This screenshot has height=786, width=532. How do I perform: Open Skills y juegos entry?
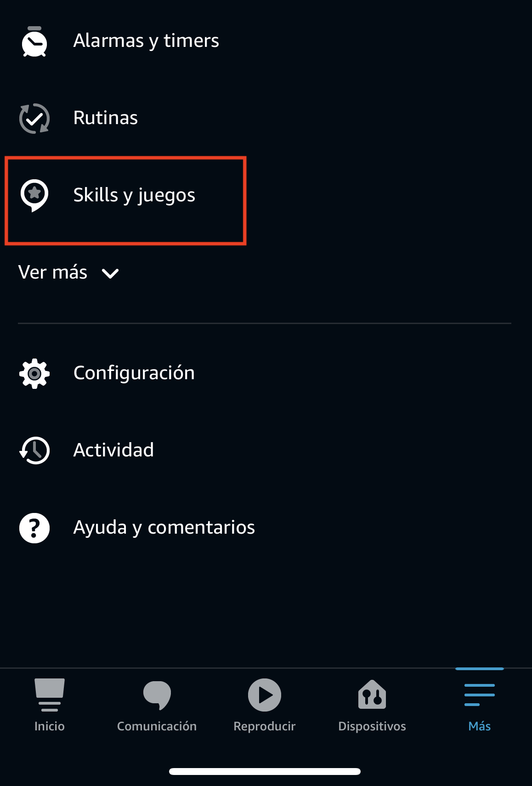(135, 195)
